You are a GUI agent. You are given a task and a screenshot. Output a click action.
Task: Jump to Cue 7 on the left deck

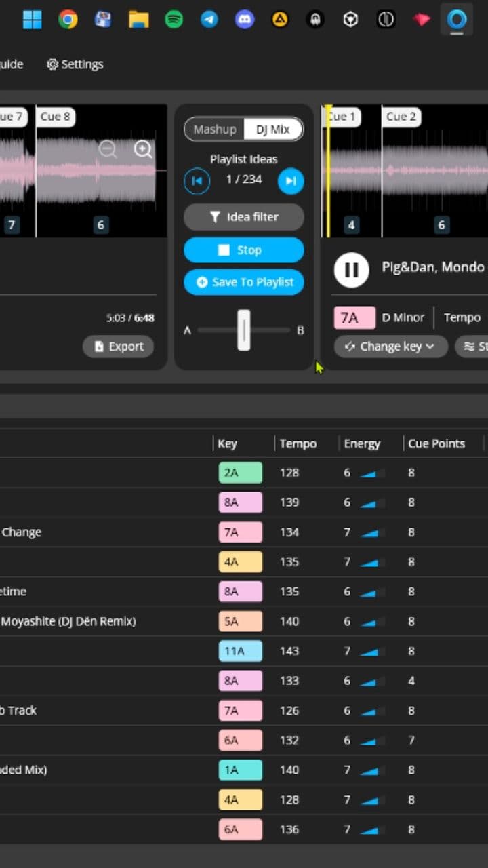(12, 117)
